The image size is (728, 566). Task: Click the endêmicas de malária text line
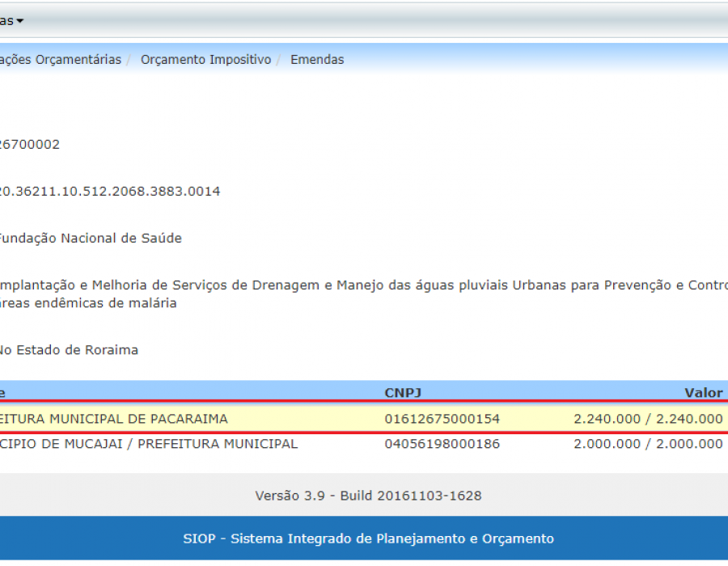point(88,303)
